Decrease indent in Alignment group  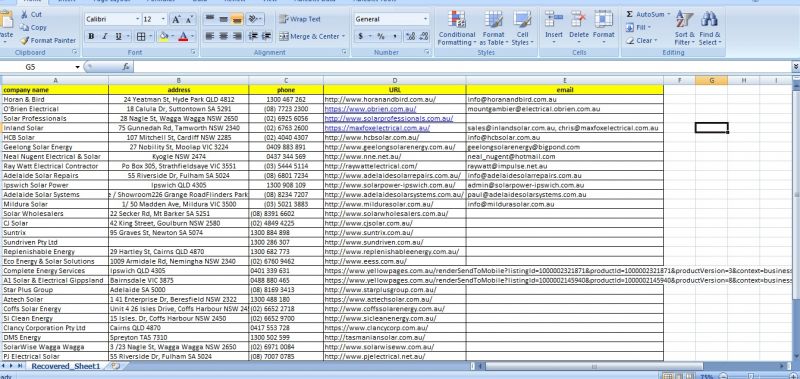tap(253, 36)
